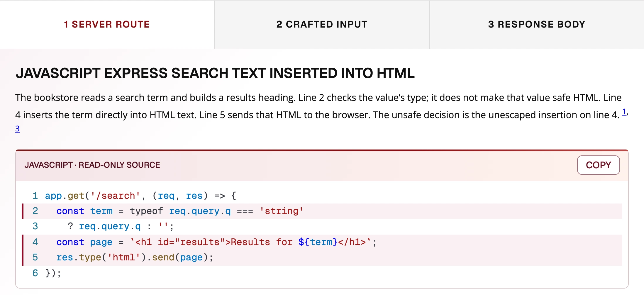
Task: Follow footnote link 3
Action: 18,129
